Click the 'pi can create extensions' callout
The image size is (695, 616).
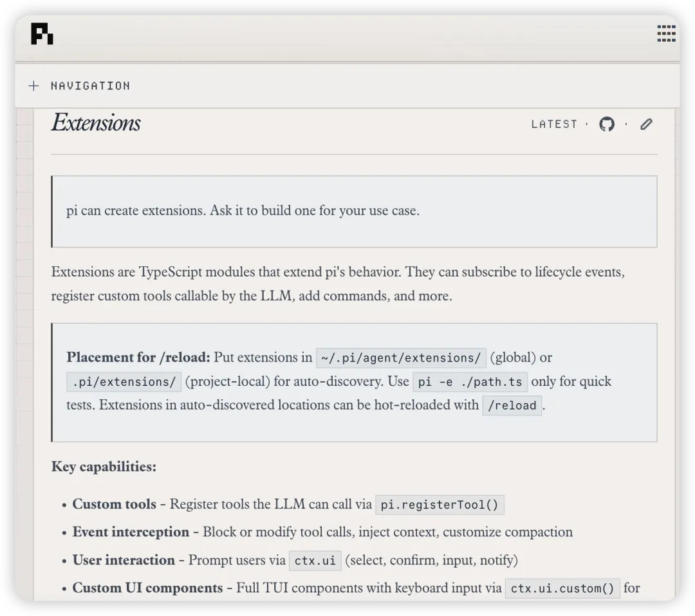(x=354, y=212)
